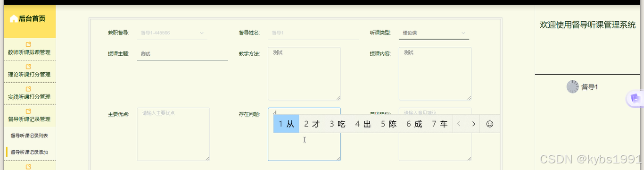Image resolution: width=644 pixels, height=170 pixels.
Task: Go to previous IME candidate page
Action: pos(459,124)
